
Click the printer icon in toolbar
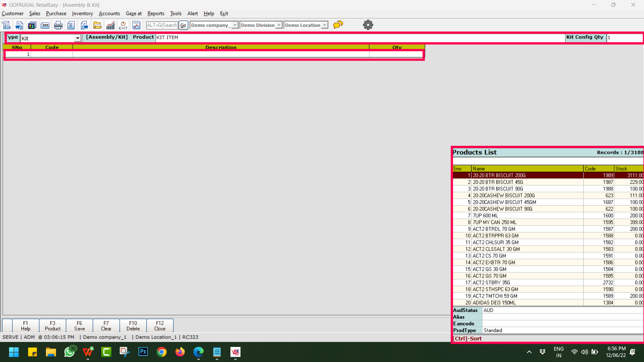click(58, 25)
